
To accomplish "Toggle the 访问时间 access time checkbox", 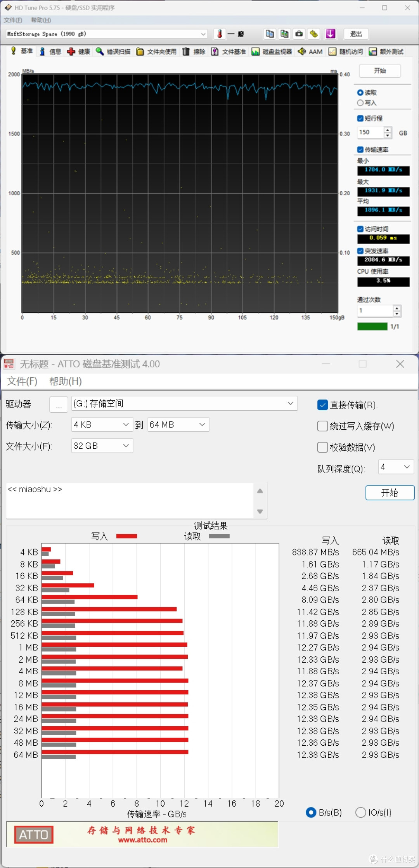I will click(360, 229).
